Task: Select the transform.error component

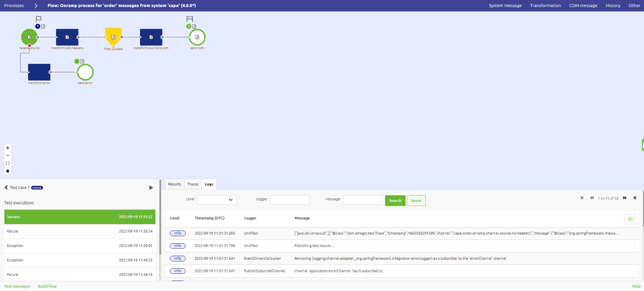Action: [x=39, y=72]
